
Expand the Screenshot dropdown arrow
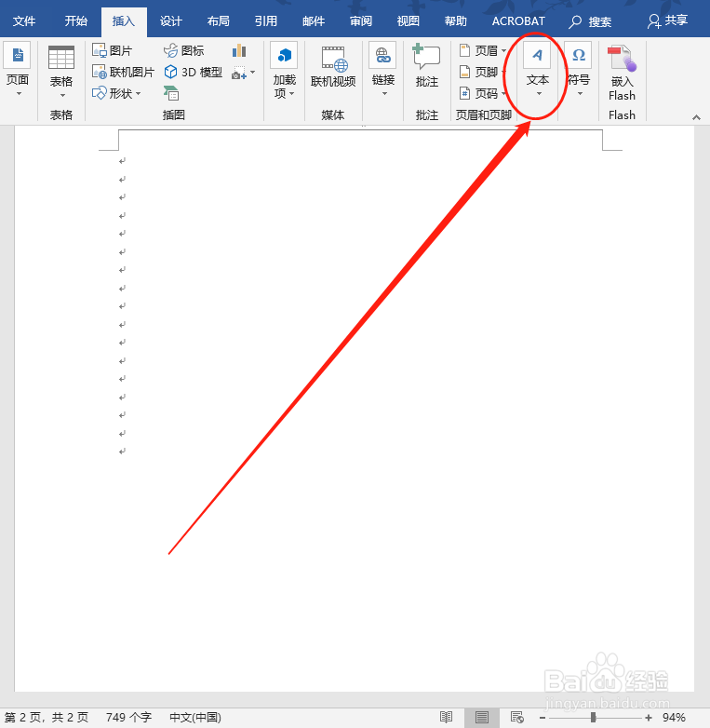pos(252,73)
